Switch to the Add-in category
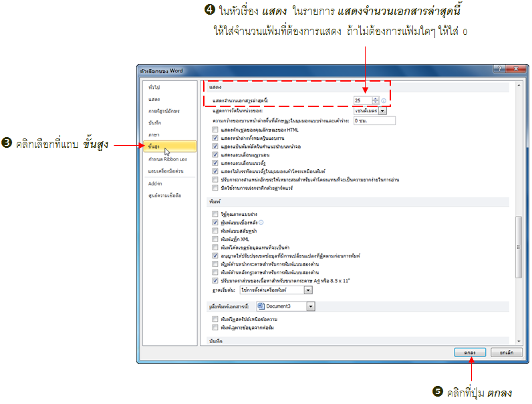The width and height of the screenshot is (532, 404). pos(155,183)
